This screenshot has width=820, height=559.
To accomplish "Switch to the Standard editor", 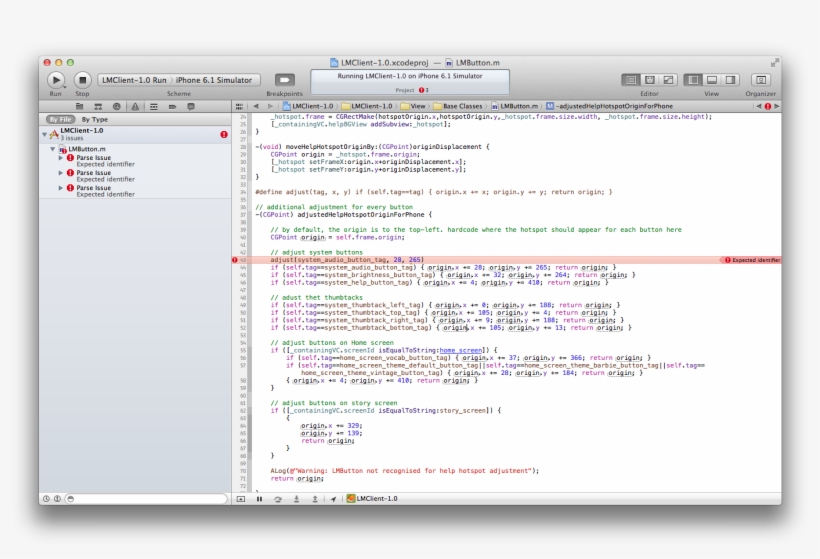I will click(x=631, y=80).
